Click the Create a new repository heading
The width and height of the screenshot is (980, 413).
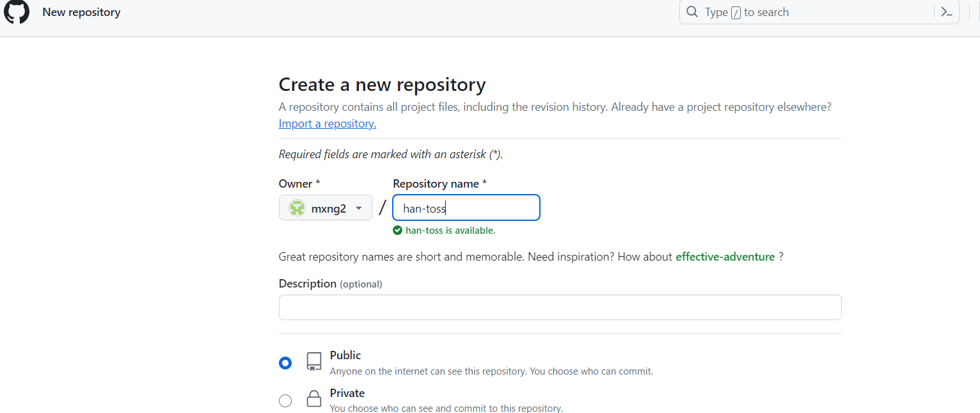click(383, 85)
